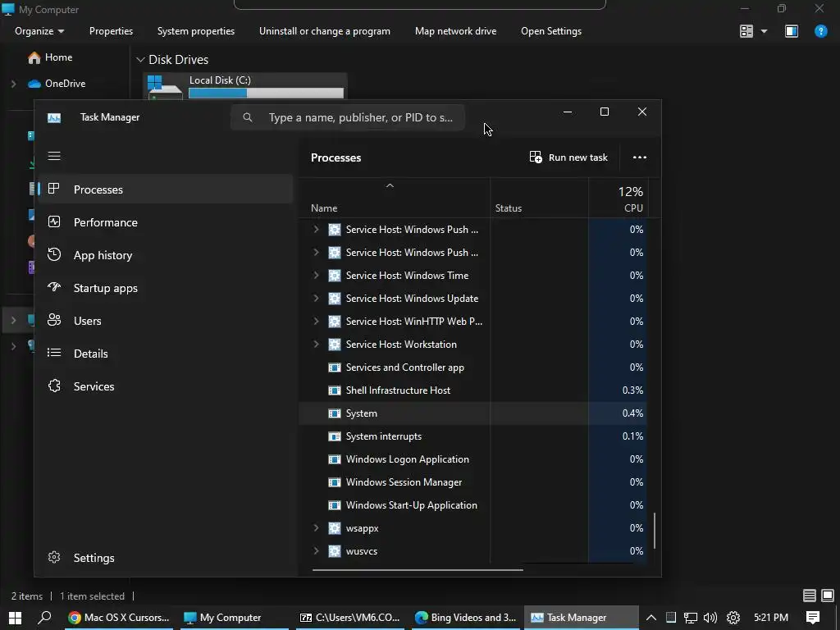Click the Details list icon
Image resolution: width=840 pixels, height=630 pixels.
tap(54, 353)
